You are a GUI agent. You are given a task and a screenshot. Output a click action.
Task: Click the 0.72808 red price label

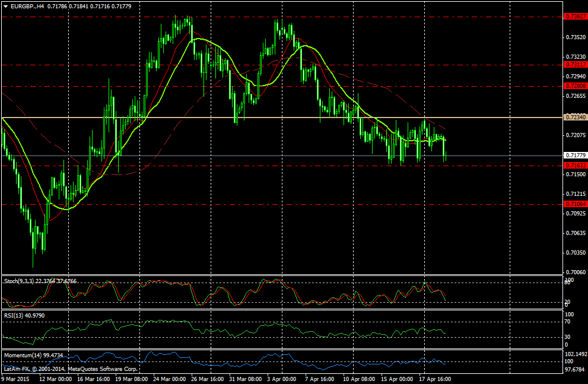[x=574, y=86]
